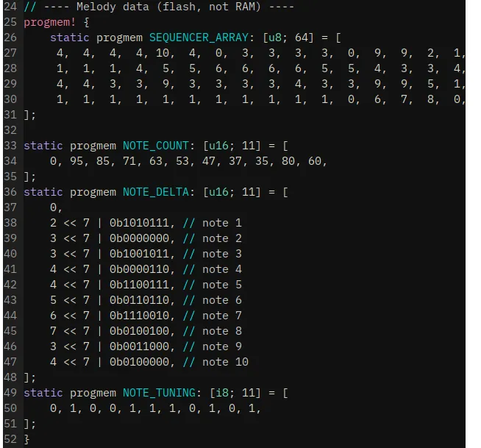Click the value 80 in NOTE_COUNT array
The height and width of the screenshot is (448, 481).
click(288, 161)
